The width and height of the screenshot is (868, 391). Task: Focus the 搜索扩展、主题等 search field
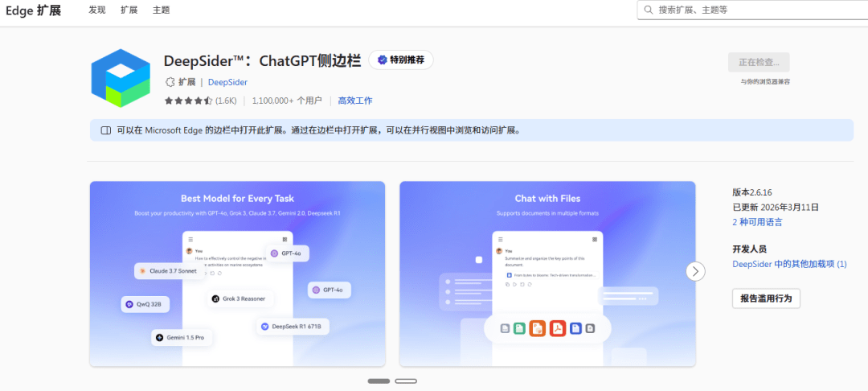[x=753, y=10]
